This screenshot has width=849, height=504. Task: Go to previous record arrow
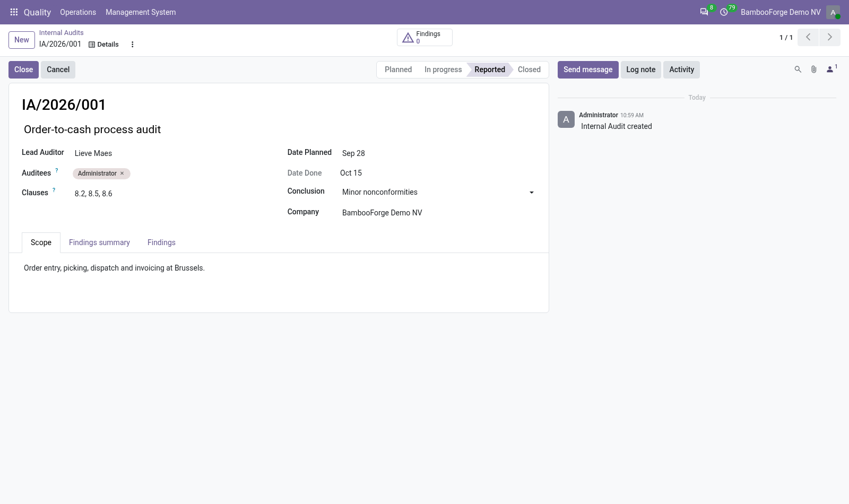coord(808,37)
